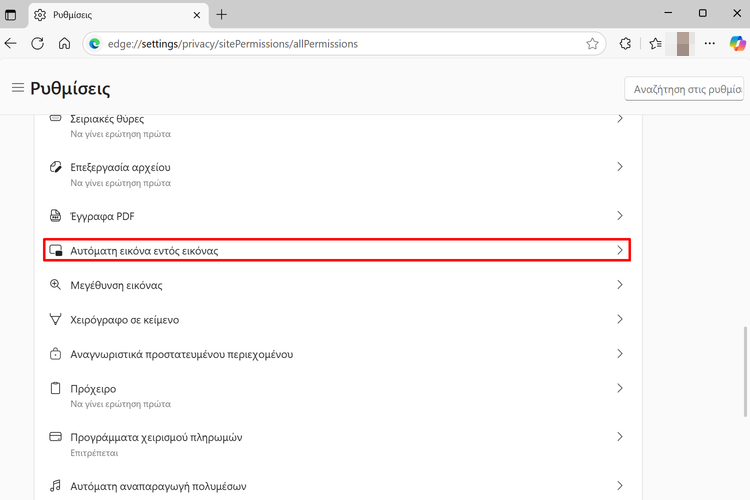Expand Αυτόματη εικόνα εντός εικόνας chevron
750x500 pixels.
(x=619, y=250)
